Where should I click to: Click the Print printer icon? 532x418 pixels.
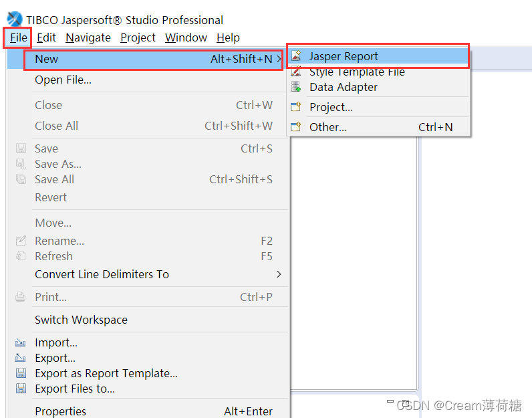[x=20, y=297]
